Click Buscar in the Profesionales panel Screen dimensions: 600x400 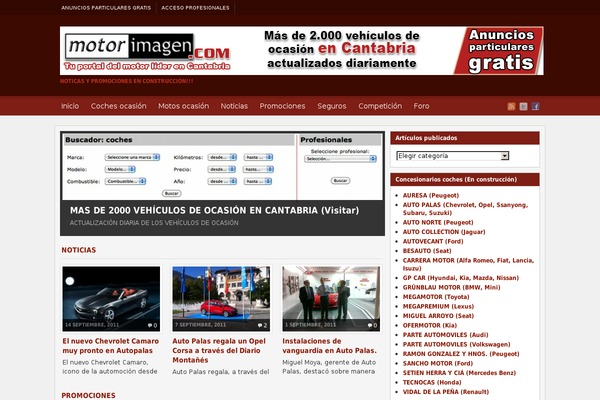340,181
